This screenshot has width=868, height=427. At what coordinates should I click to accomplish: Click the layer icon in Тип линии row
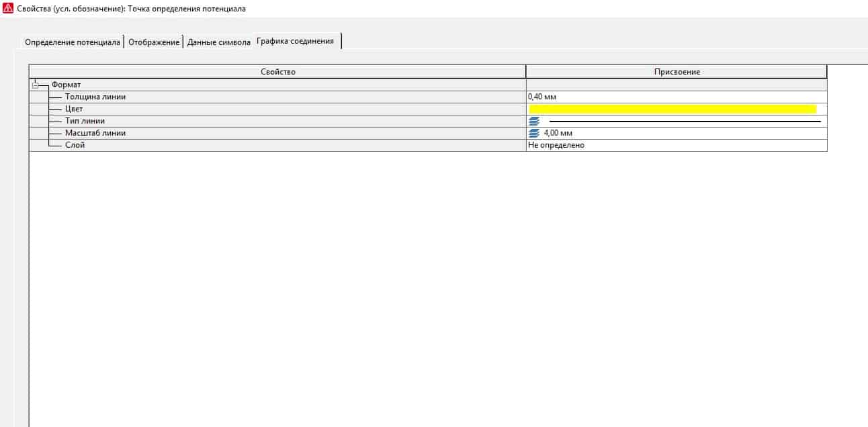tap(534, 121)
